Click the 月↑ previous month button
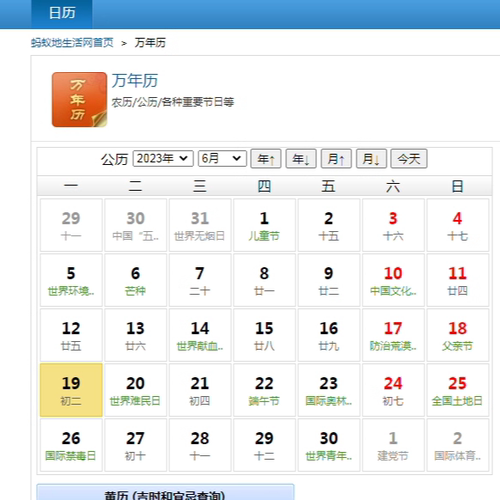Image resolution: width=500 pixels, height=500 pixels. pos(336,159)
